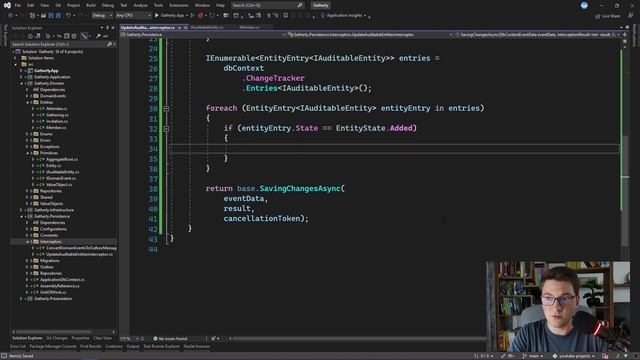Select AggregateRoot.cs file in tree

61,159
